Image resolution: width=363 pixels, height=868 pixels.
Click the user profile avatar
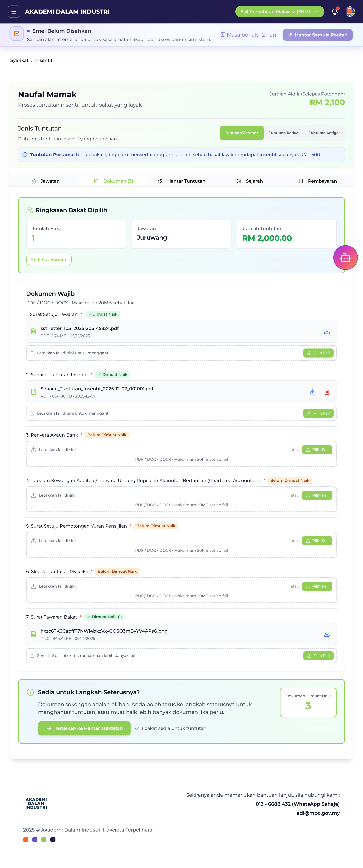[x=350, y=11]
